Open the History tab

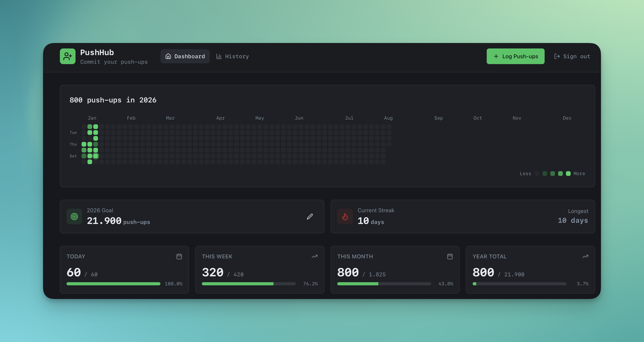pyautogui.click(x=232, y=56)
